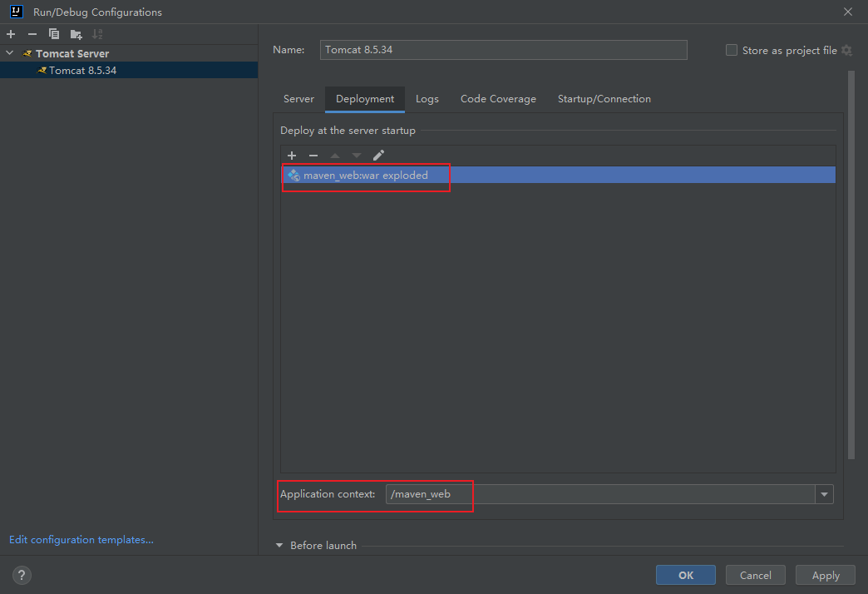Select maven_web:war exploded artifact

(558, 175)
